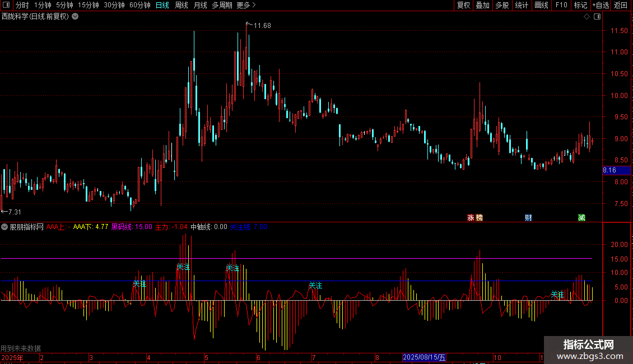The image size is (633, 364).
Task: Select the 1分钟 period
Action: (43, 5)
